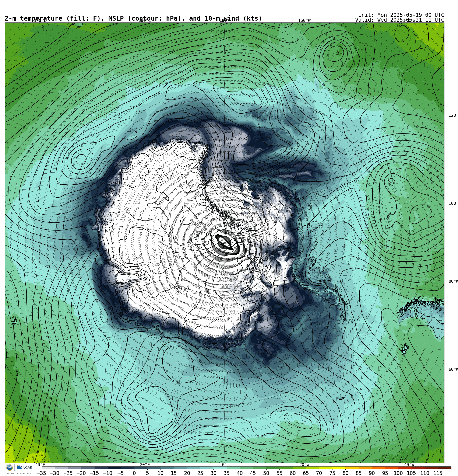The image size is (458, 476).
Task: Click the 160°W longitude label at top
Action: tap(304, 21)
